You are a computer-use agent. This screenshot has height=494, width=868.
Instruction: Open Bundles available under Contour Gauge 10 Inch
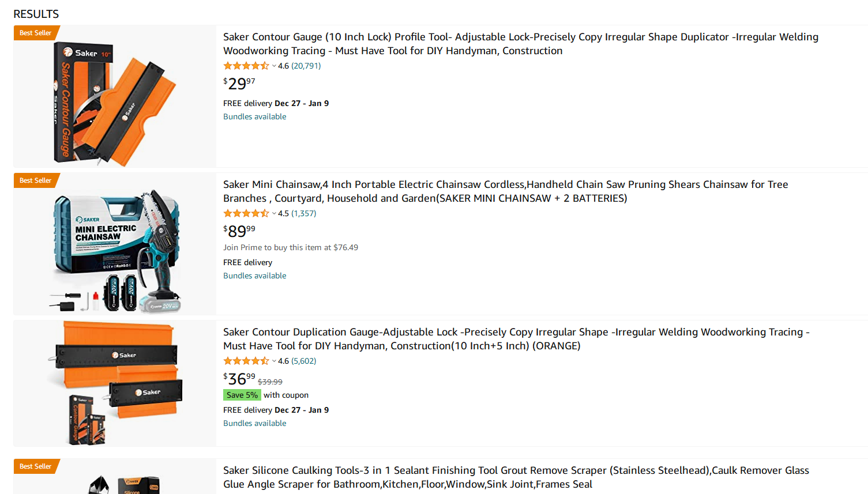click(x=255, y=116)
